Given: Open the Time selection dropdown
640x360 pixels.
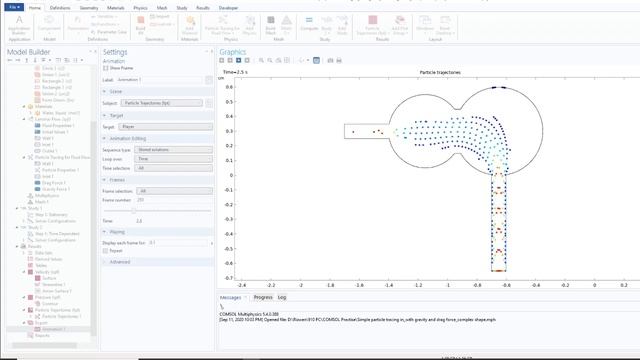Looking at the screenshot, I should [173, 168].
